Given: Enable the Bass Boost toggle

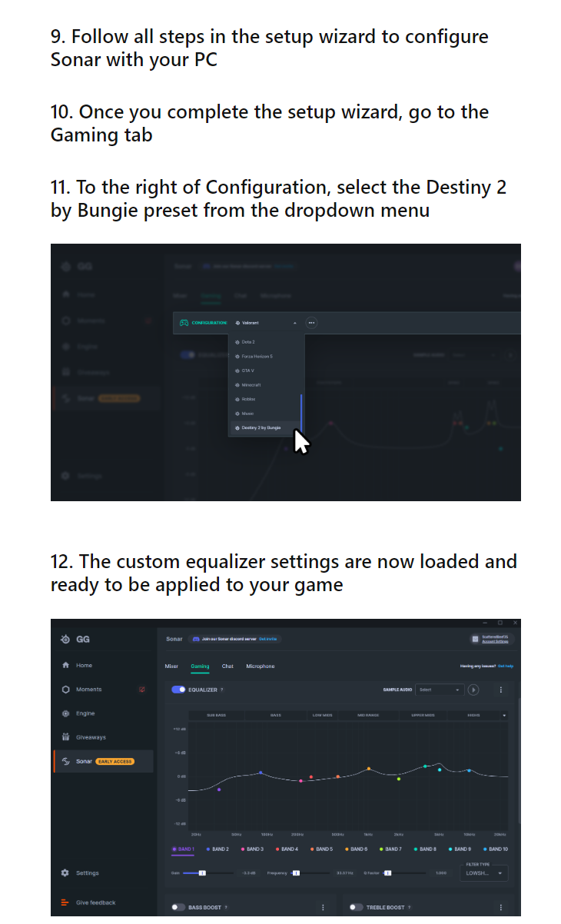Looking at the screenshot, I should click(178, 907).
